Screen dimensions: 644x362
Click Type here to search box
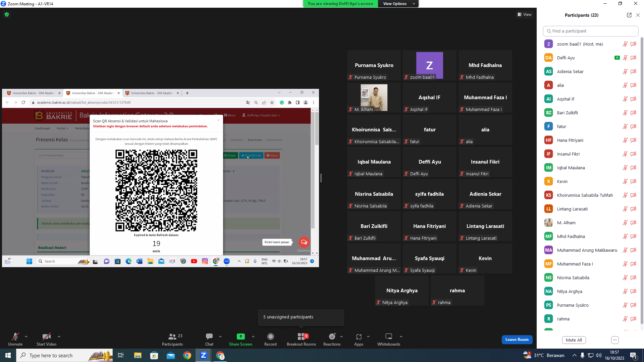(x=65, y=355)
